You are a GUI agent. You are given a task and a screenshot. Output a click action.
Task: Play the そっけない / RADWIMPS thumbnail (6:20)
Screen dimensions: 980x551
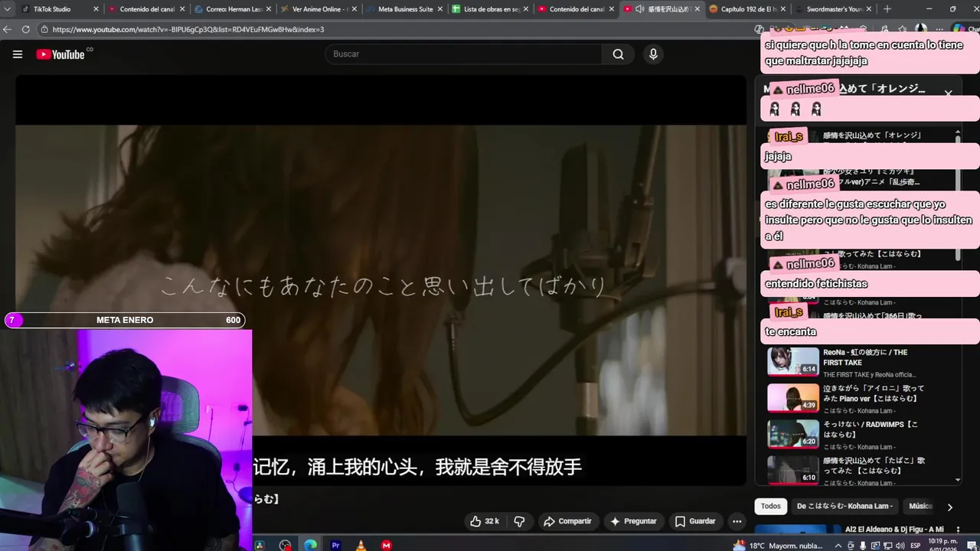(793, 433)
